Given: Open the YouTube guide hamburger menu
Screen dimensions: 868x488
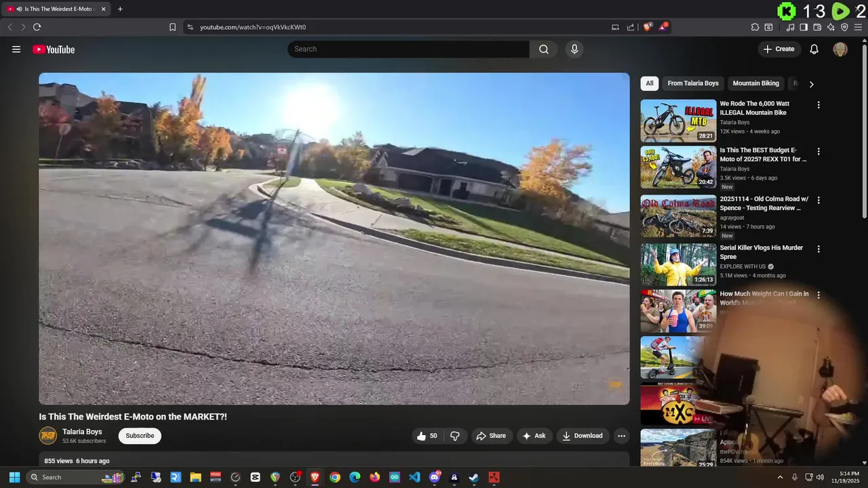Looking at the screenshot, I should click(16, 49).
